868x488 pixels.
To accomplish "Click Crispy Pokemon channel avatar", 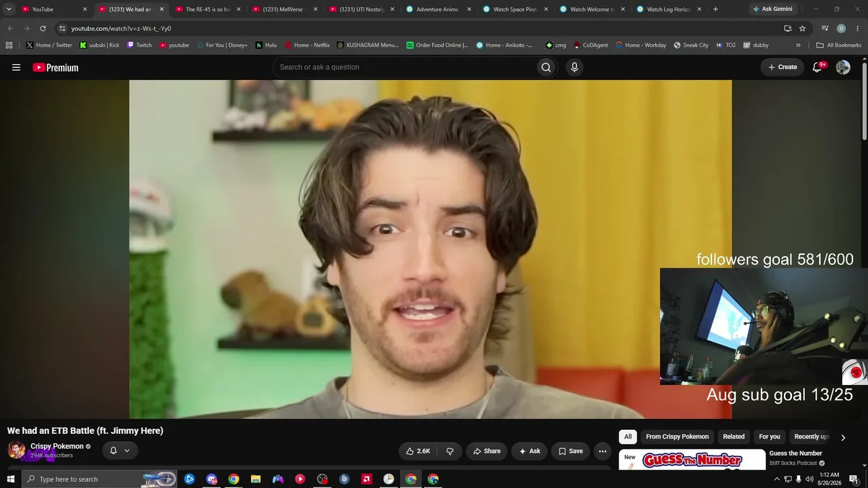I will click(16, 450).
